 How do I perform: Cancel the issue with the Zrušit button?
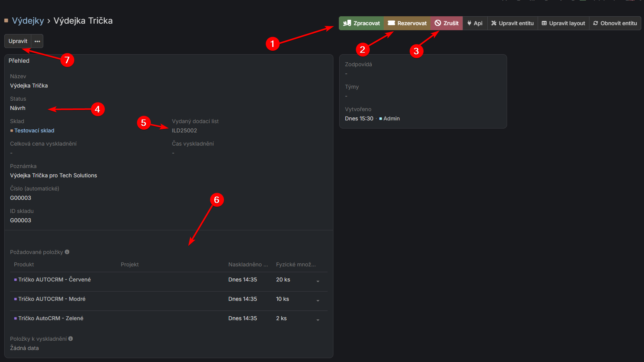point(447,23)
